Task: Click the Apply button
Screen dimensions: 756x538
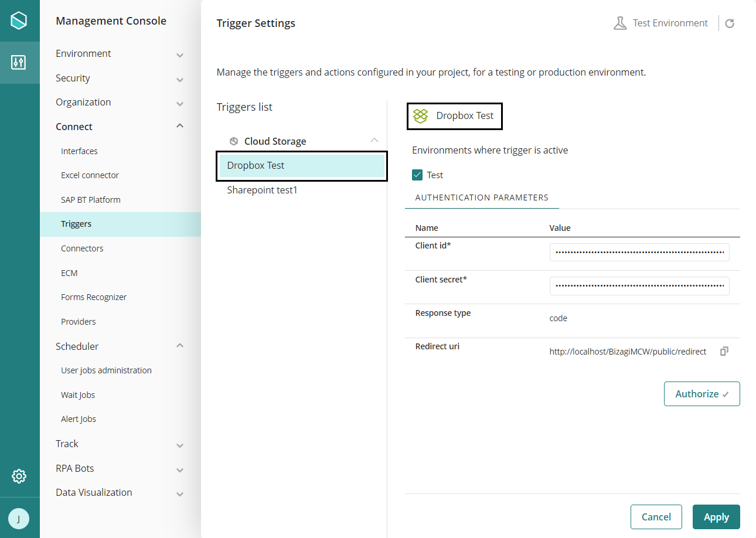Action: [716, 517]
